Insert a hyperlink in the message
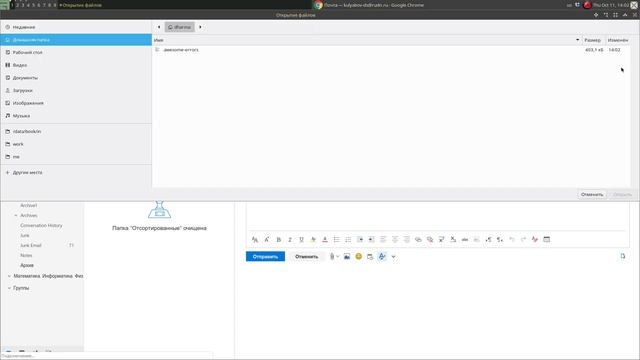Viewport: 640px width, 360px height. coord(418,240)
